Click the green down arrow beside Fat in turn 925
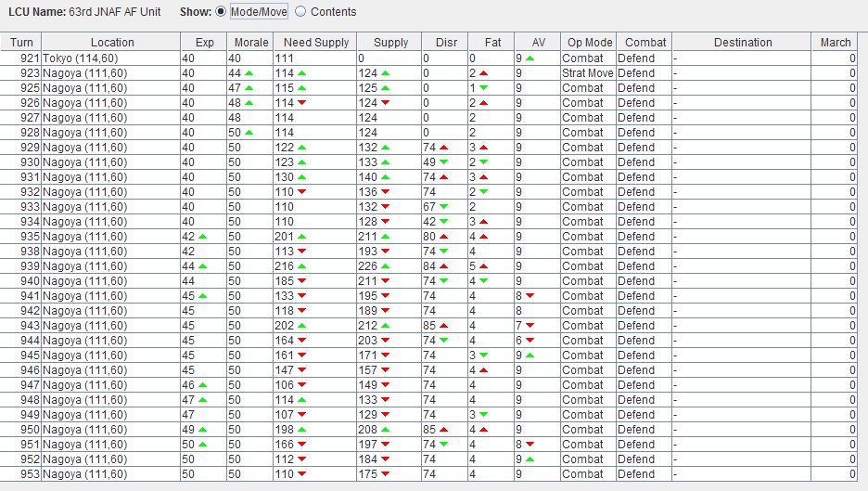Screen dimensions: 868x491 483,88
